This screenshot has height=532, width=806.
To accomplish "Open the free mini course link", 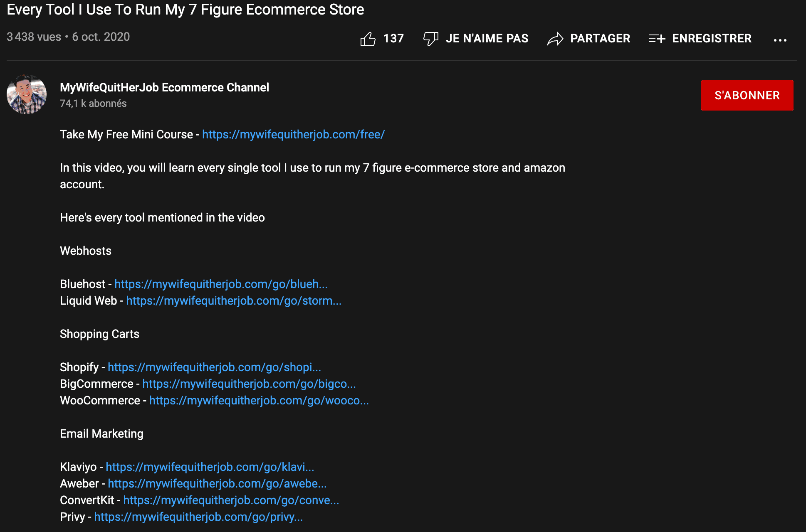I will 293,134.
